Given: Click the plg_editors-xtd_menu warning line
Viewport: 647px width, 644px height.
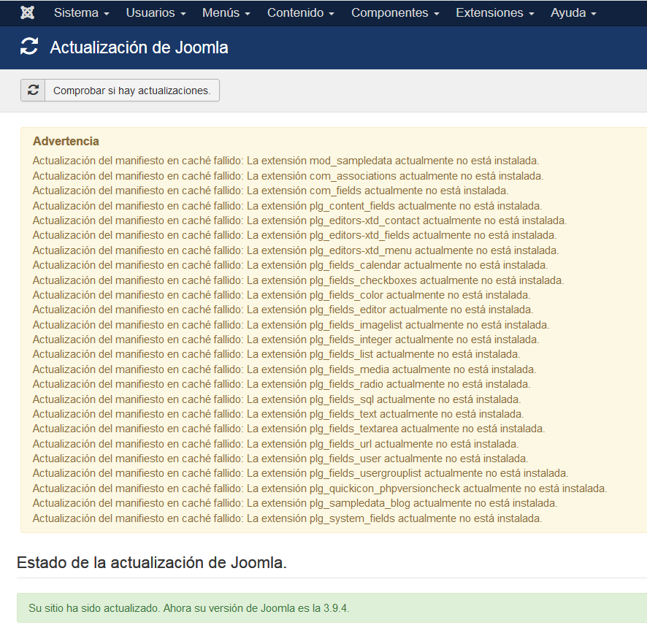Looking at the screenshot, I should coord(296,250).
